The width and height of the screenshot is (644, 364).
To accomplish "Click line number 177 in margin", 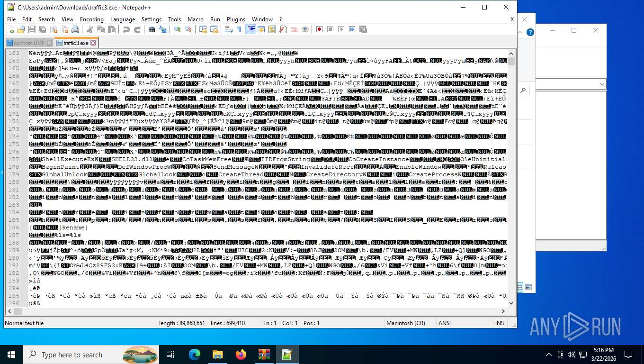I will (14, 159).
